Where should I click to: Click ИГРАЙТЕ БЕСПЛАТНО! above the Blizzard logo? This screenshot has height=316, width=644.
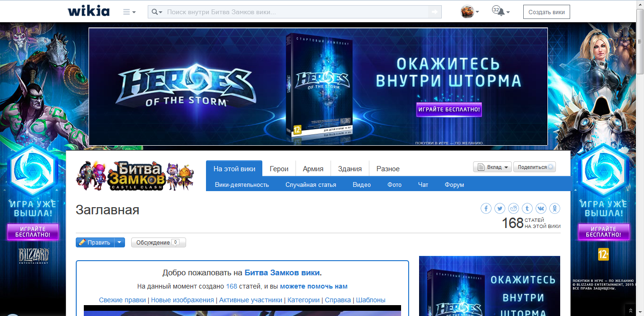point(33,232)
